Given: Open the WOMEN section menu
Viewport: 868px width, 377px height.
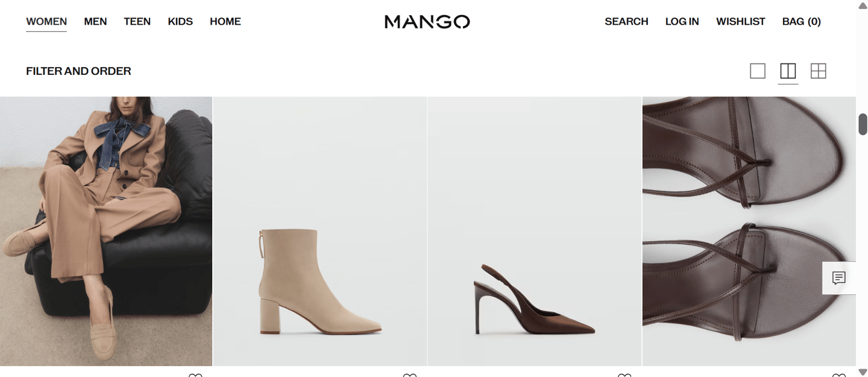Looking at the screenshot, I should pyautogui.click(x=46, y=22).
